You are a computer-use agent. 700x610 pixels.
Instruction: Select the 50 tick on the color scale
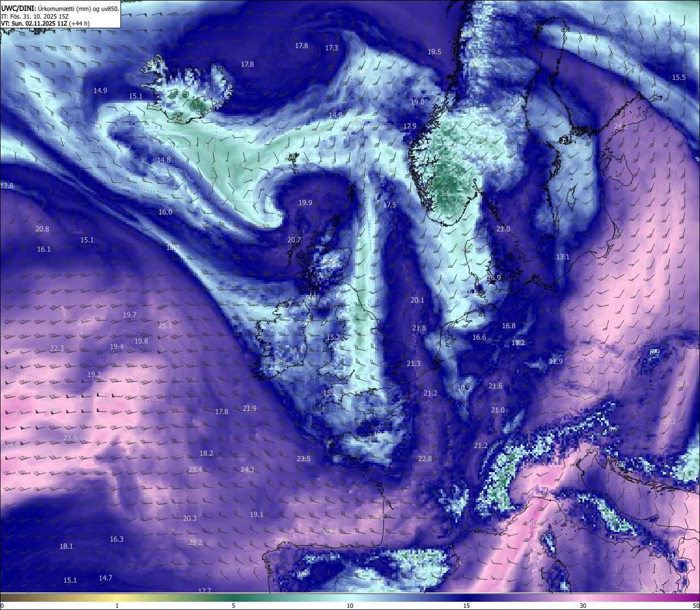695,606
